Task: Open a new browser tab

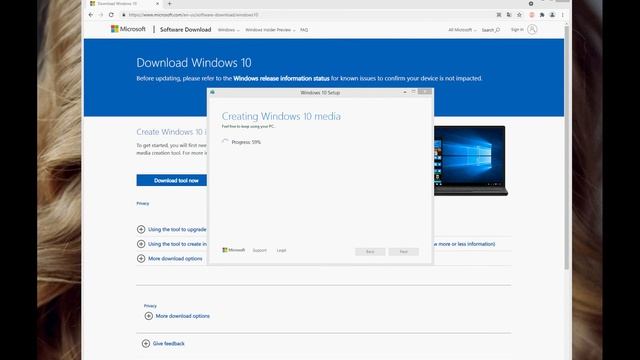Action: 169,4
